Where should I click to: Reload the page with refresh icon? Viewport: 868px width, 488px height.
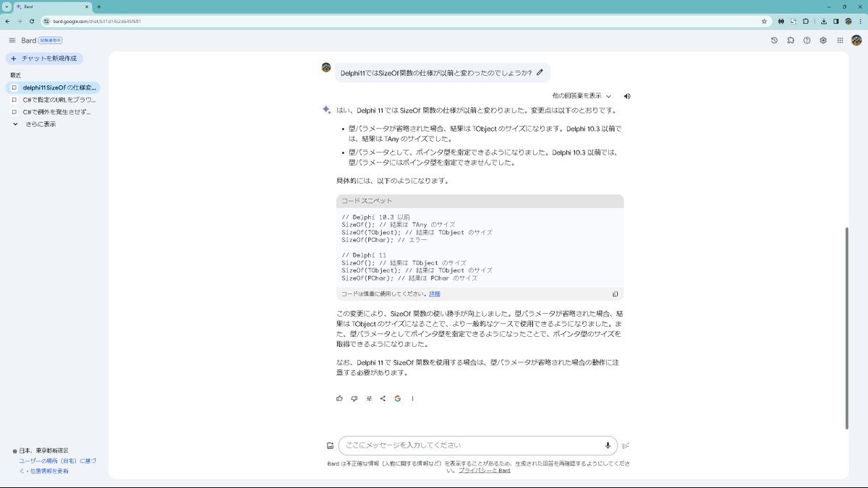(x=31, y=21)
